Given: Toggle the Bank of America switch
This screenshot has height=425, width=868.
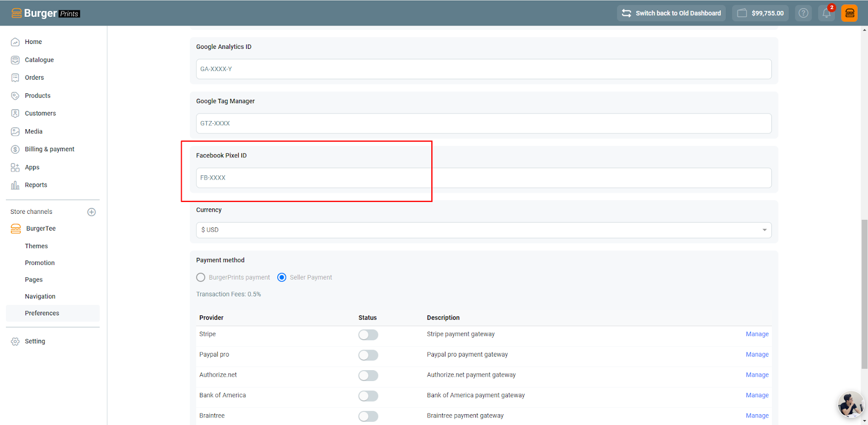Looking at the screenshot, I should click(x=368, y=396).
